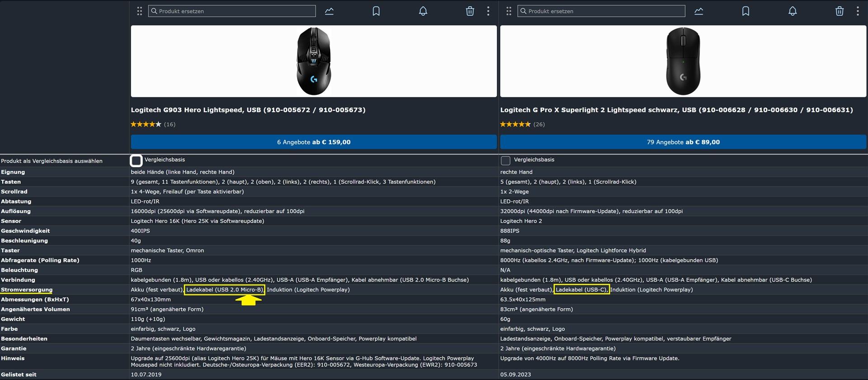Open more options menu for G Pro X Superlight 2

[858, 11]
